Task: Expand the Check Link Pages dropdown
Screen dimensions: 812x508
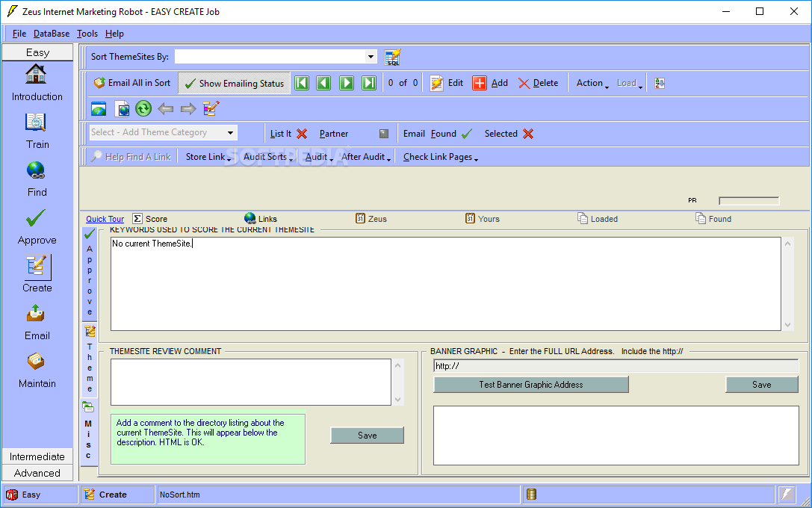Action: (441, 157)
